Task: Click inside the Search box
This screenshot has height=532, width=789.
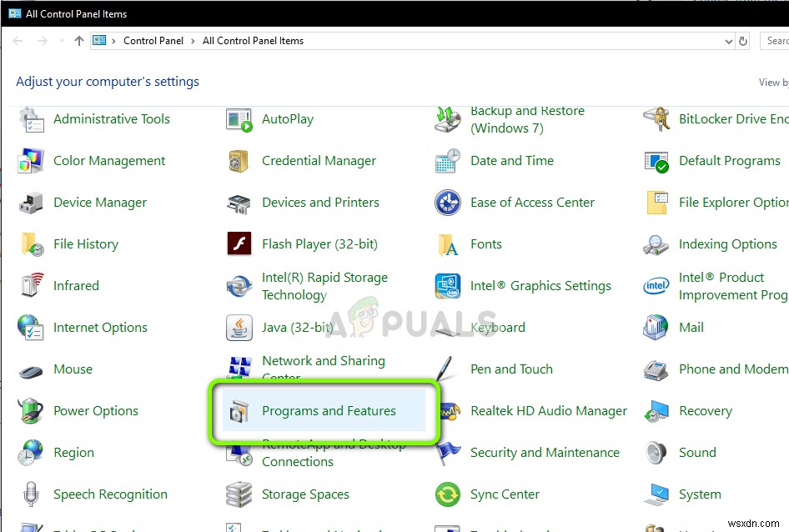Action: tap(776, 40)
